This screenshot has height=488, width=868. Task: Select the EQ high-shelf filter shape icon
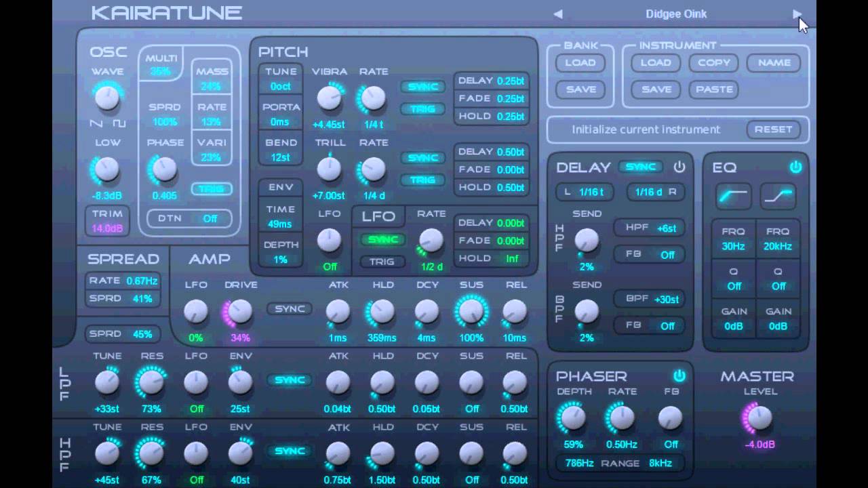coord(778,196)
